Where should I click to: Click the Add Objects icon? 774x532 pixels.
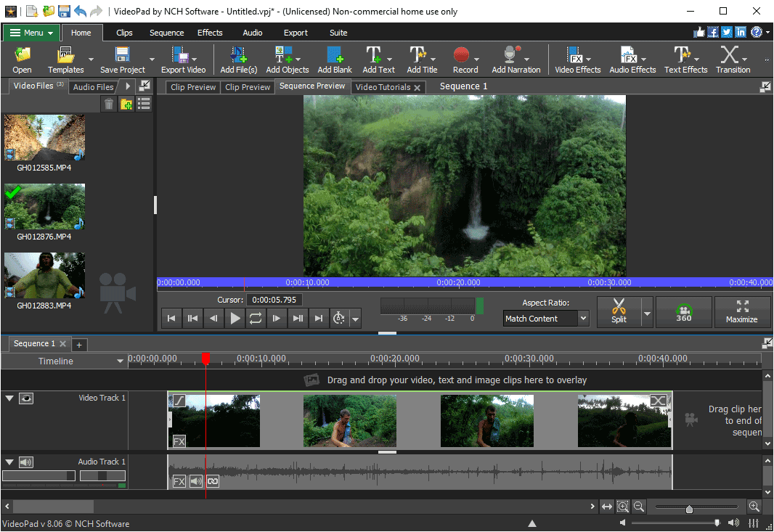coord(288,60)
